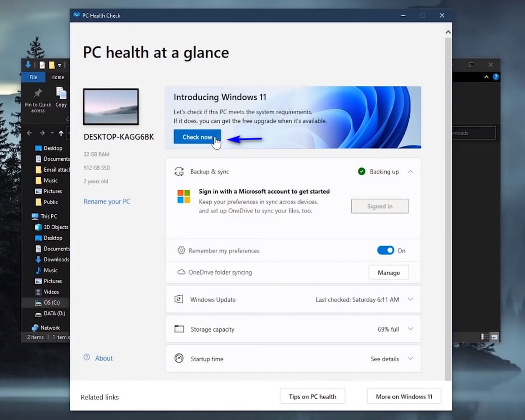The image size is (525, 420).
Task: Click Last checked: Saturday 6:11 AM text
Action: [357, 300]
